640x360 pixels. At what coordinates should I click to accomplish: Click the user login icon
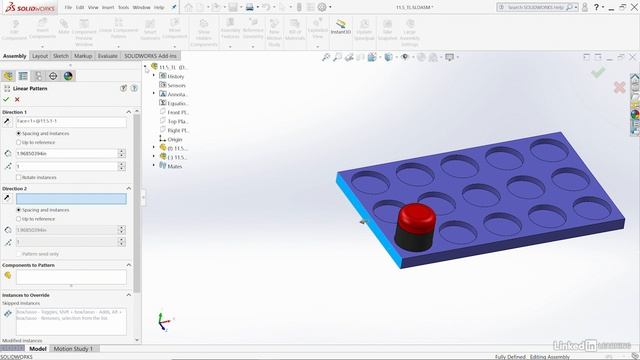[x=585, y=7]
